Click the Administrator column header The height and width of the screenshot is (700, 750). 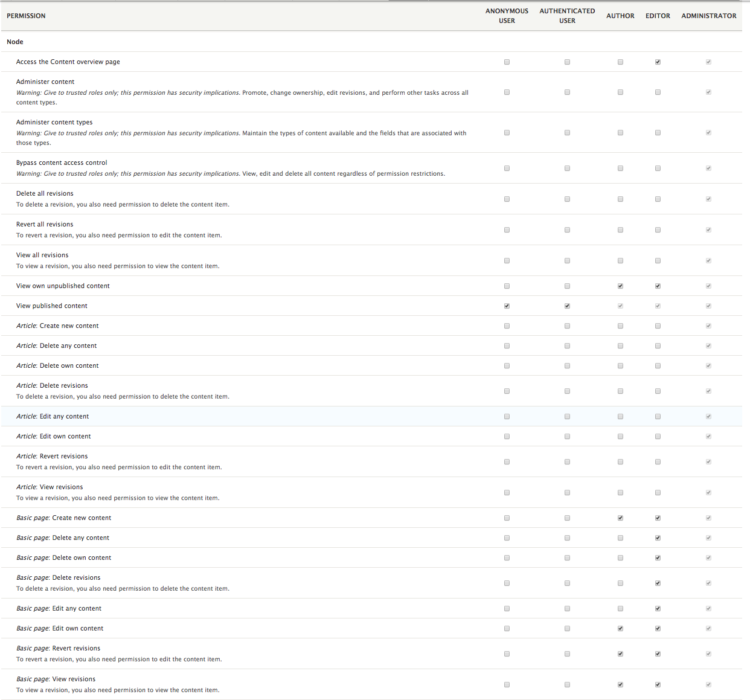(708, 16)
